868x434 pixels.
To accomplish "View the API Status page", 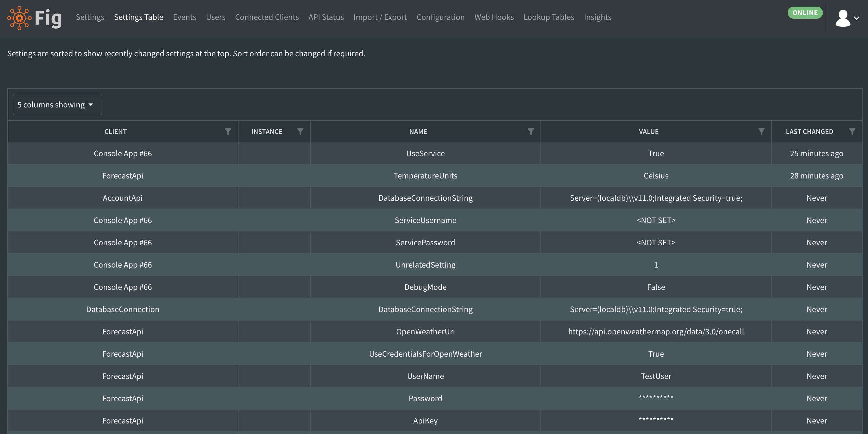I will [x=326, y=17].
